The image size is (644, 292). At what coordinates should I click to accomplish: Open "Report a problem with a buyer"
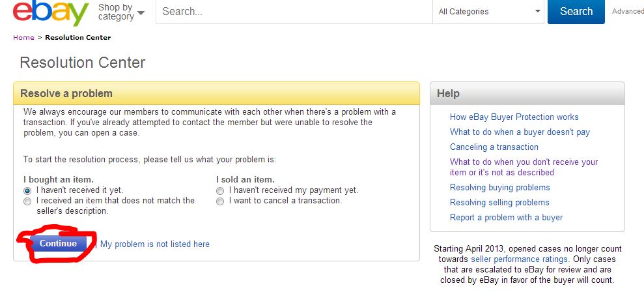(x=506, y=218)
